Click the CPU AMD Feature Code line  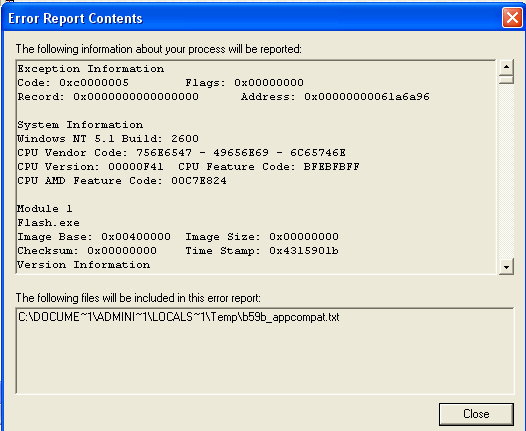tap(122, 180)
